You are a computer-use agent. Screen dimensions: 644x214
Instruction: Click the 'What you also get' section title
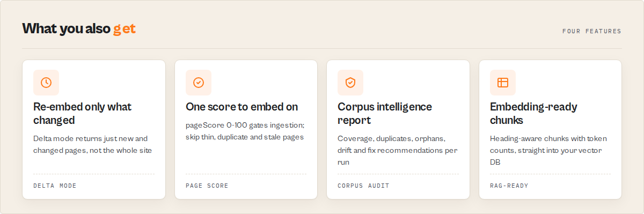(79, 28)
